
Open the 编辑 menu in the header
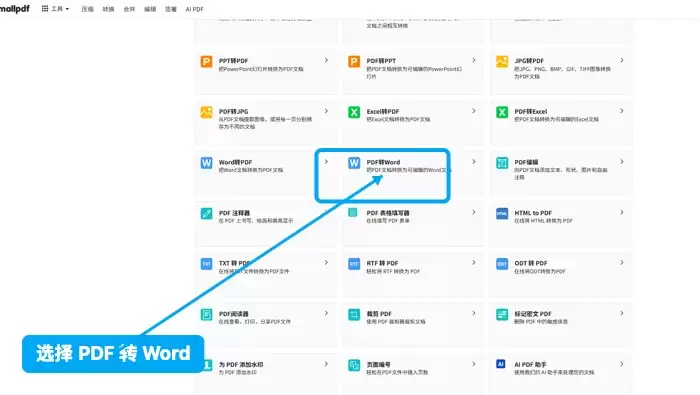tap(150, 9)
